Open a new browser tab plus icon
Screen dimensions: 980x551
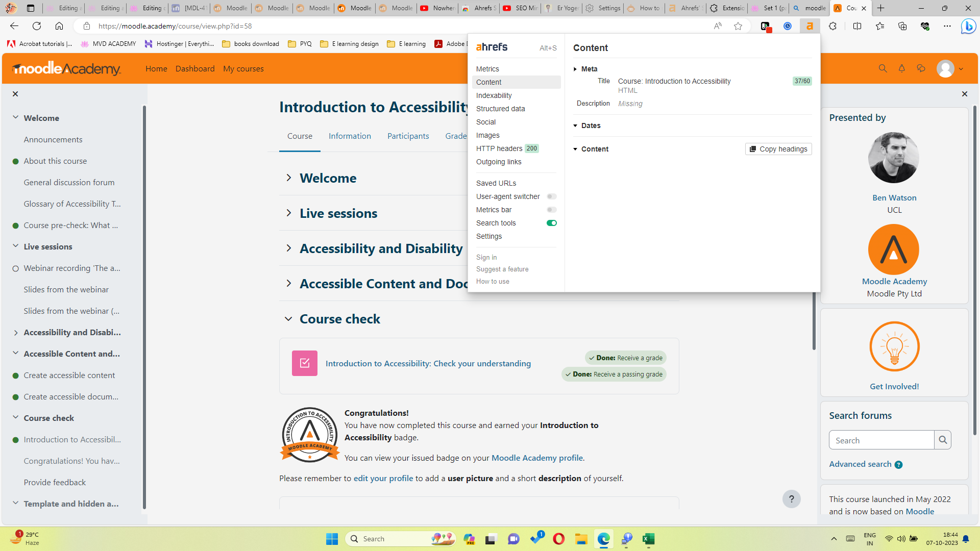881,8
